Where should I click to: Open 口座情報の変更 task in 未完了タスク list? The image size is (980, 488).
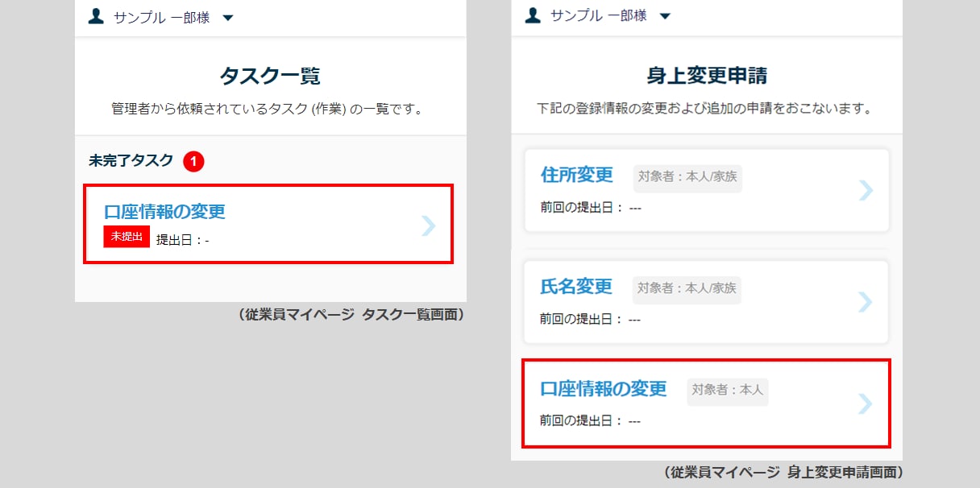(164, 212)
